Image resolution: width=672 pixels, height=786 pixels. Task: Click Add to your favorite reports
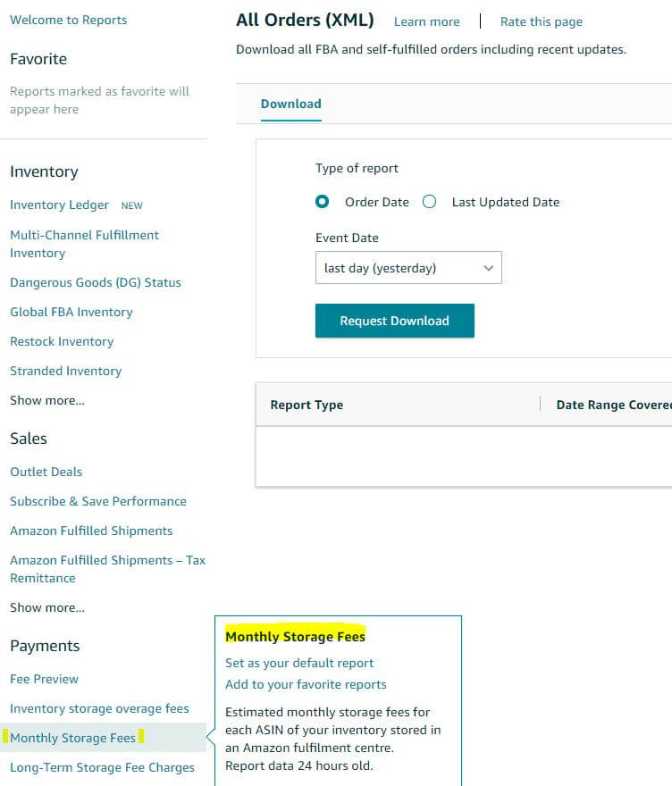point(306,684)
